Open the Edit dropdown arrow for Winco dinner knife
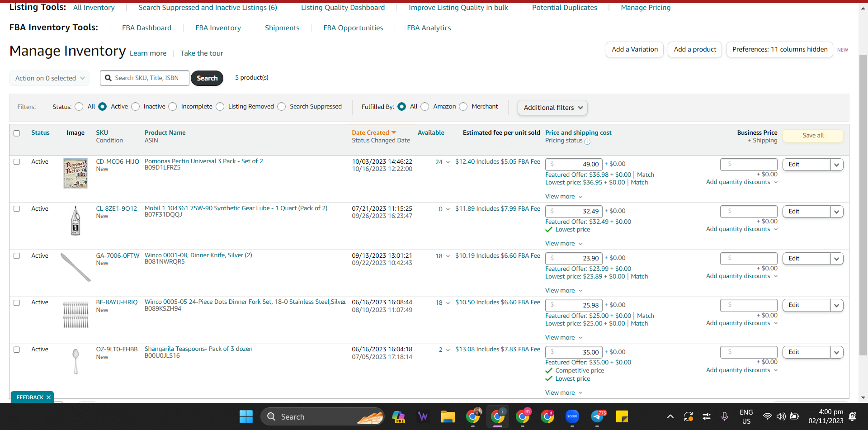 point(837,259)
